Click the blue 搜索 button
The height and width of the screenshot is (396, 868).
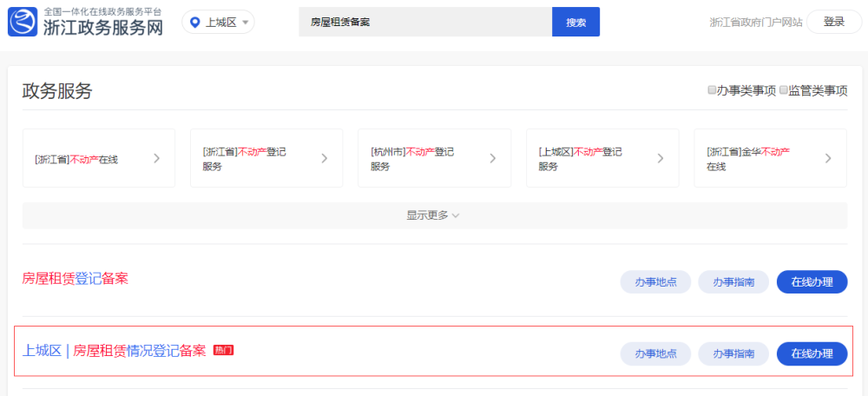[575, 23]
